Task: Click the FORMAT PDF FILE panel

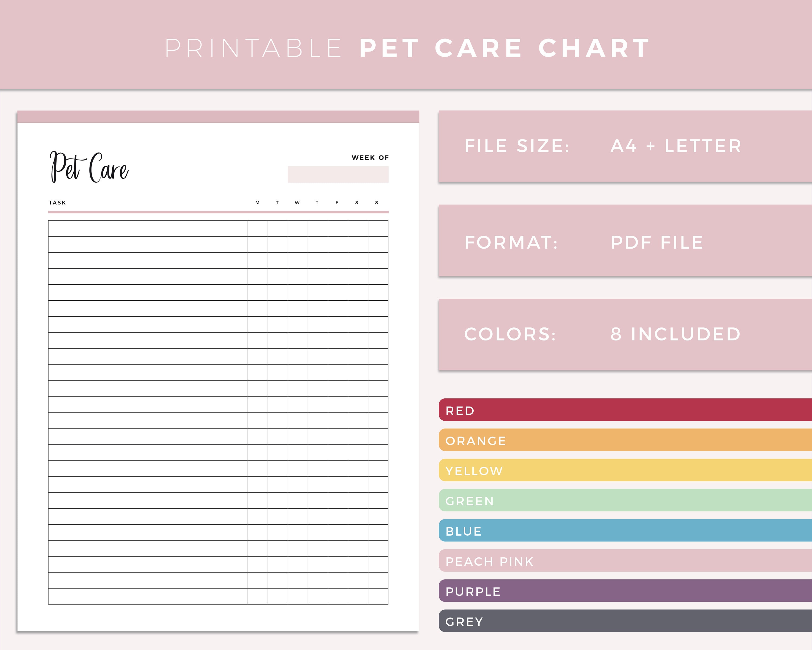Action: click(x=625, y=240)
